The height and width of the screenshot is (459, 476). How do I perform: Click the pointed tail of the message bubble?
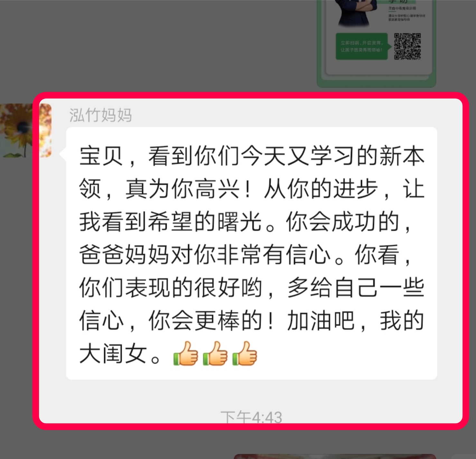63,154
